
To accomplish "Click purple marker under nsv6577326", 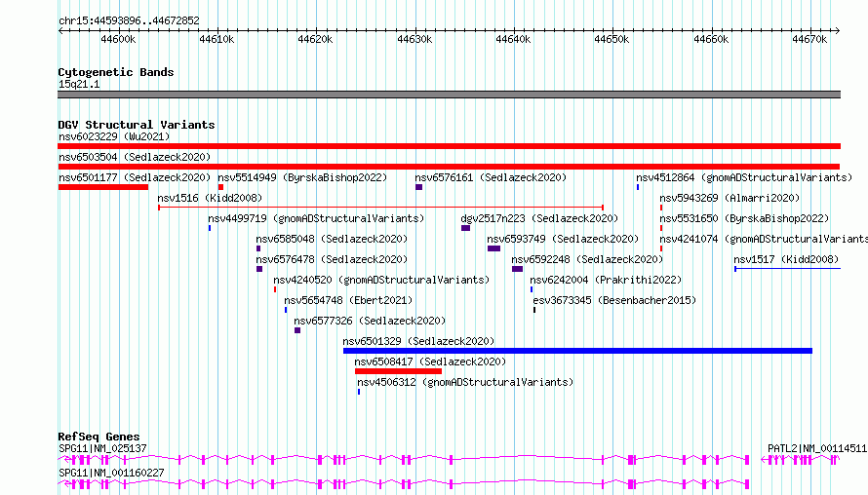I will (x=297, y=330).
